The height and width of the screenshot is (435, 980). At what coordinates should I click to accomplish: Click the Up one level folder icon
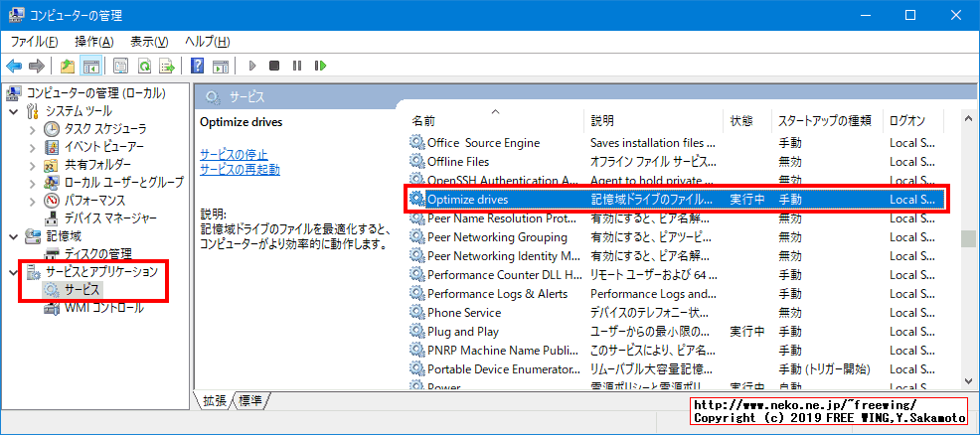(68, 66)
